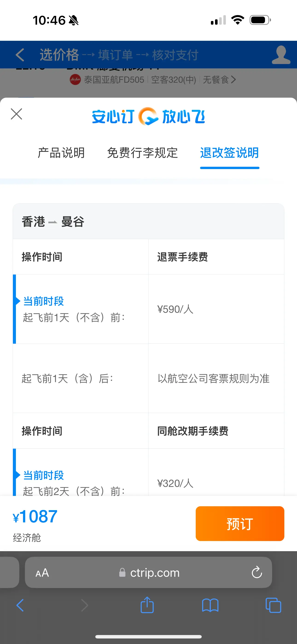Open the AA reader text options
Screen dimensions: 297x644
point(42,573)
